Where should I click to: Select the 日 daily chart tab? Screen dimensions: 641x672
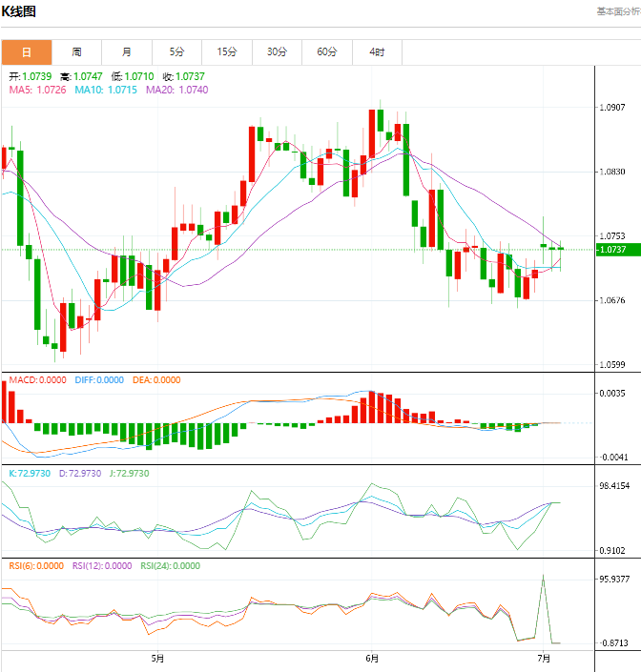click(26, 51)
